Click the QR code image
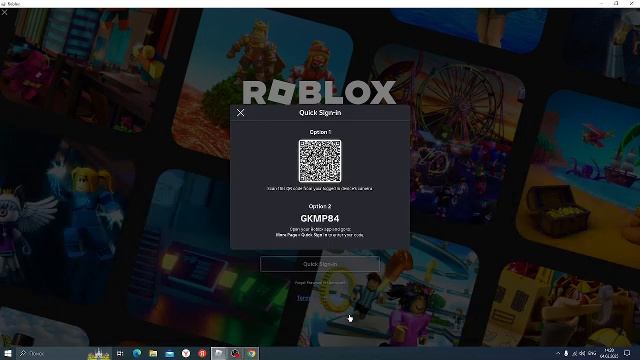640x360 pixels. coord(320,161)
